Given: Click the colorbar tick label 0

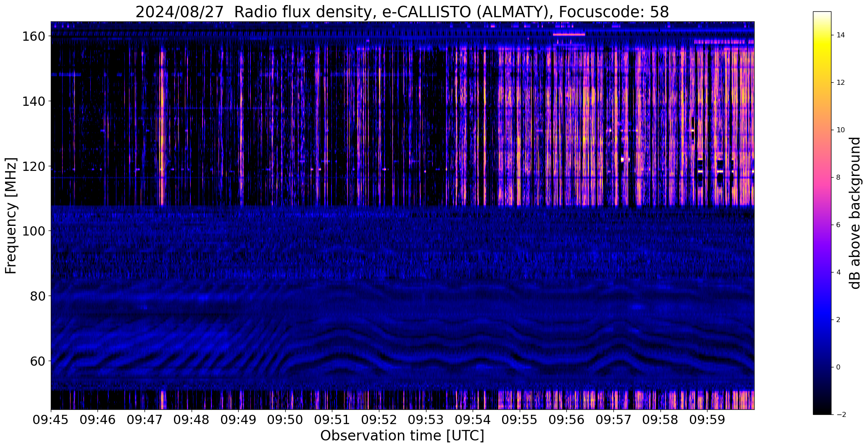Looking at the screenshot, I should (839, 367).
